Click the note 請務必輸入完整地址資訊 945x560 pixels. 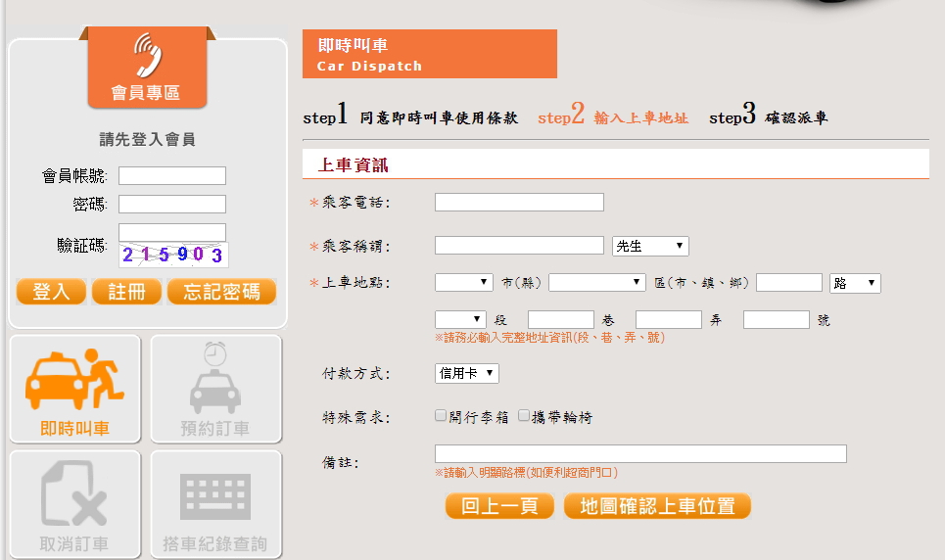(549, 338)
